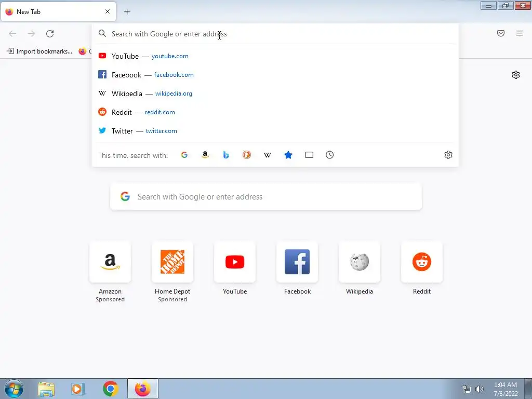Search this time with Bing icon
Viewport: 532px width, 399px height.
tap(226, 155)
